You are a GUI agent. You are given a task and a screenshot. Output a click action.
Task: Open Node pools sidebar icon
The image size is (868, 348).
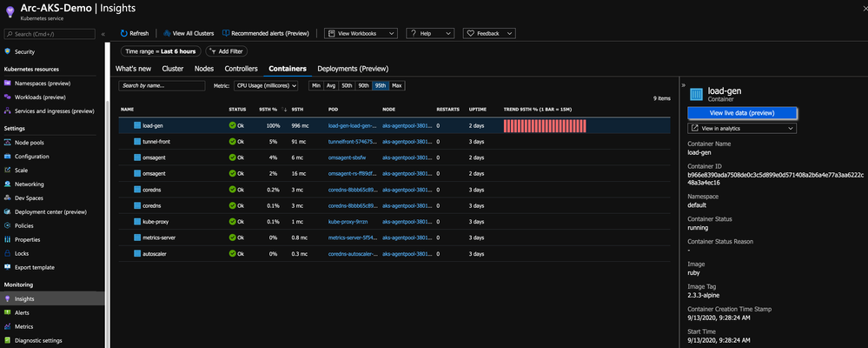(8, 143)
